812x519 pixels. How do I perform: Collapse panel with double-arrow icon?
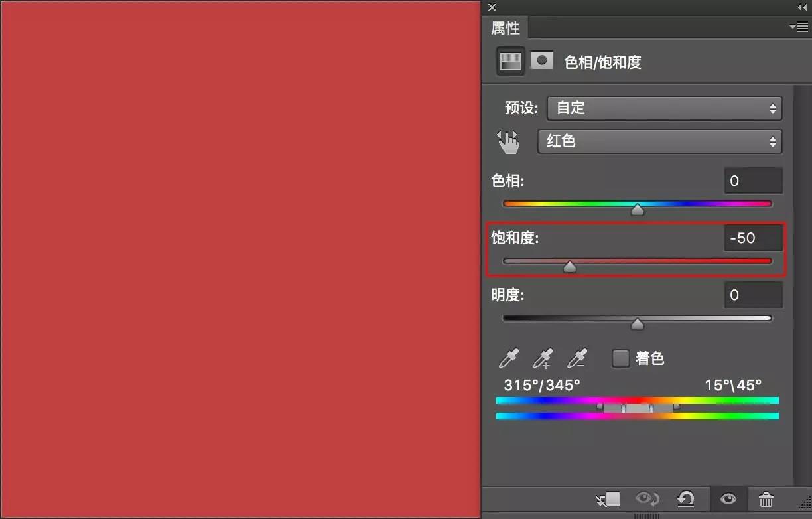click(x=803, y=7)
